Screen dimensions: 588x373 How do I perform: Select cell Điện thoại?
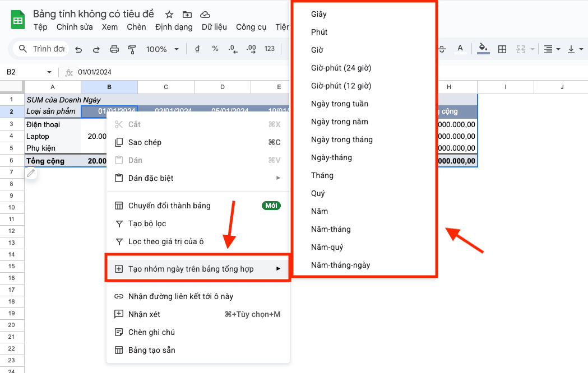[x=53, y=124]
